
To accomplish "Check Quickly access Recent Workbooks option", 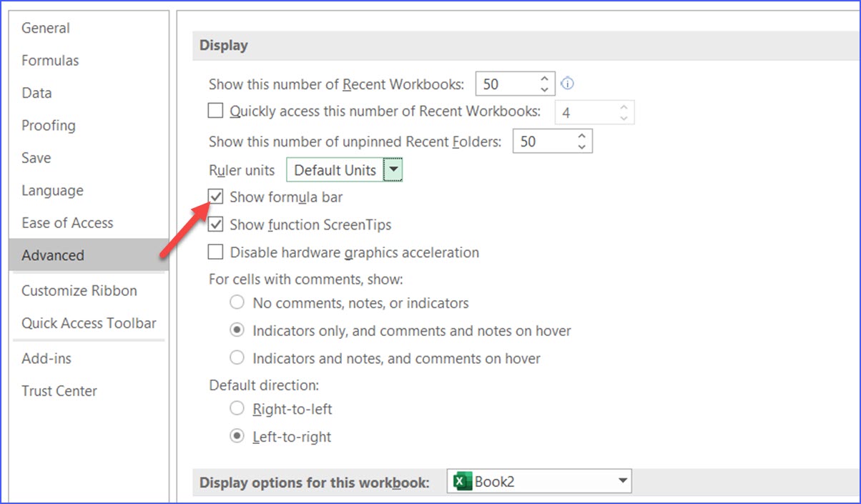I will (215, 111).
